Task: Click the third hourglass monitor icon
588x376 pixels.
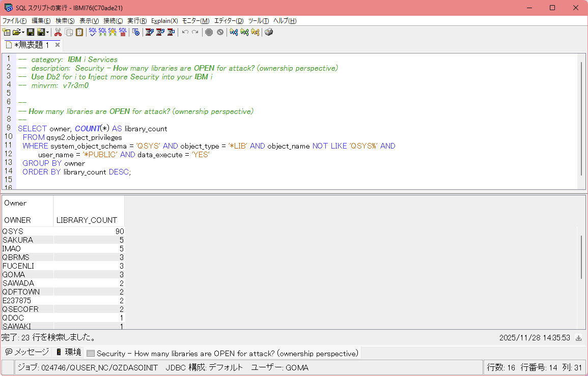Action: coord(171,32)
